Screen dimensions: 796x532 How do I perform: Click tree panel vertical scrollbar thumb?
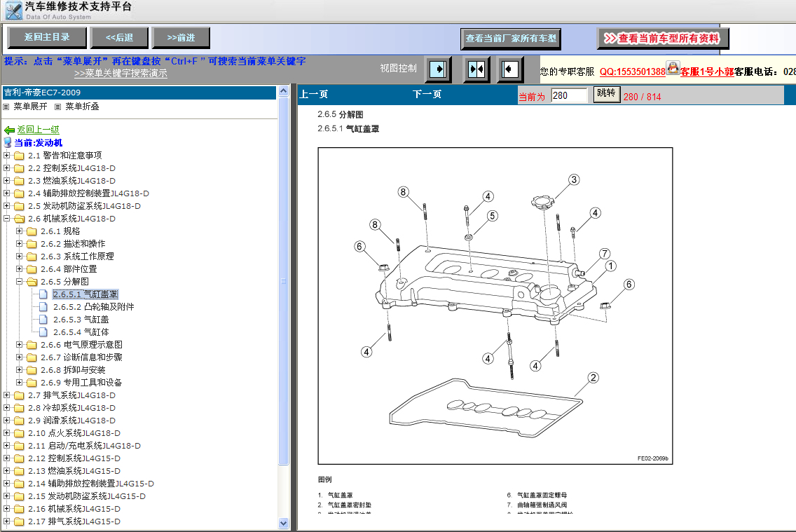284,281
